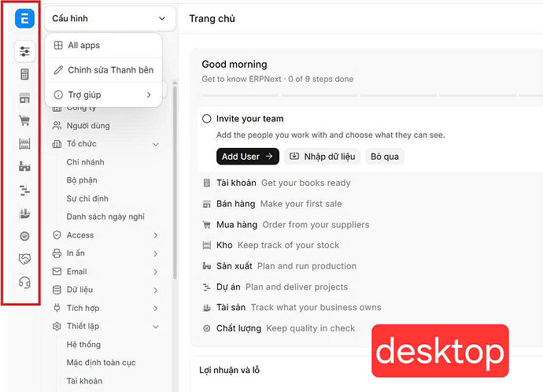The image size is (543, 392).
Task: Click the Thiết lập gear icon
Action: [x=57, y=326]
